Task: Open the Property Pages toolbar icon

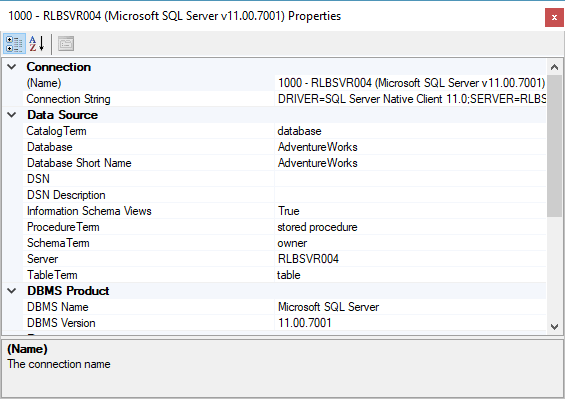Action: coord(66,44)
